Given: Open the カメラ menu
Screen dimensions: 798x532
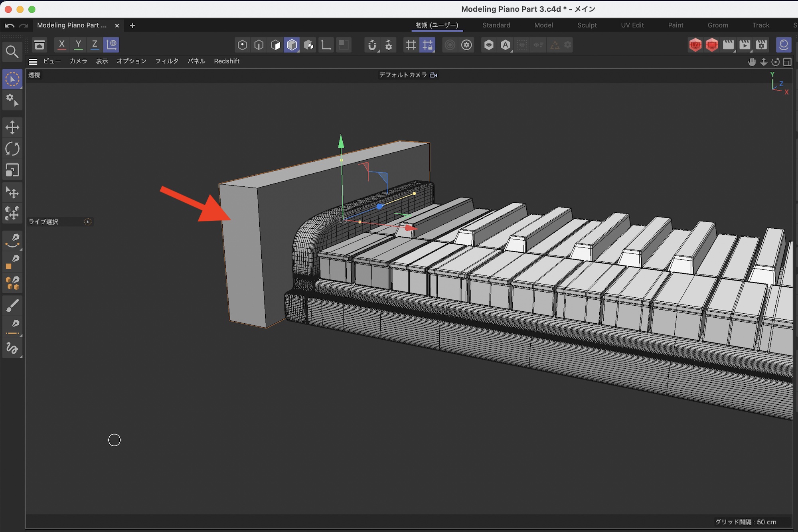Looking at the screenshot, I should [x=78, y=61].
